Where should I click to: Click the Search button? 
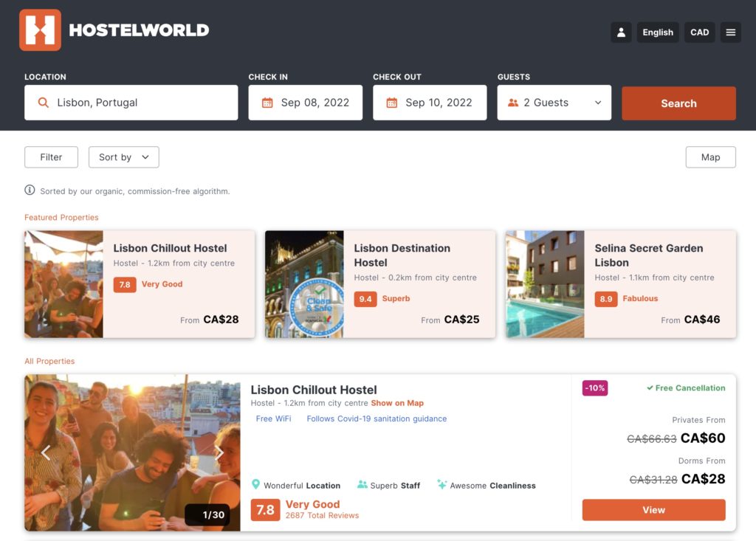[678, 103]
